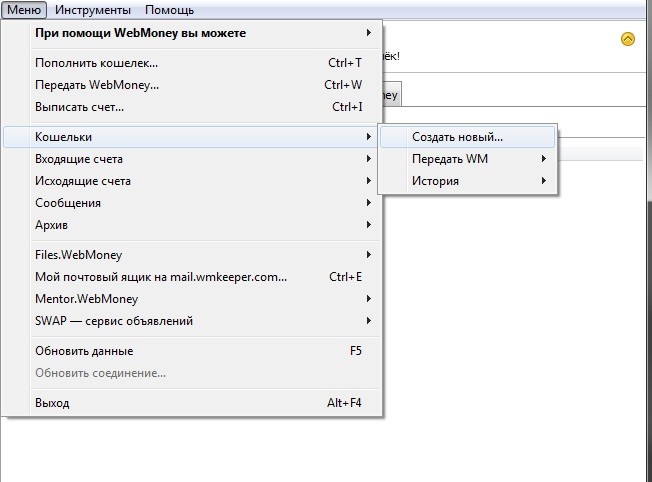Click the yellow collapse arrow icon
652x482 pixels.
[627, 39]
